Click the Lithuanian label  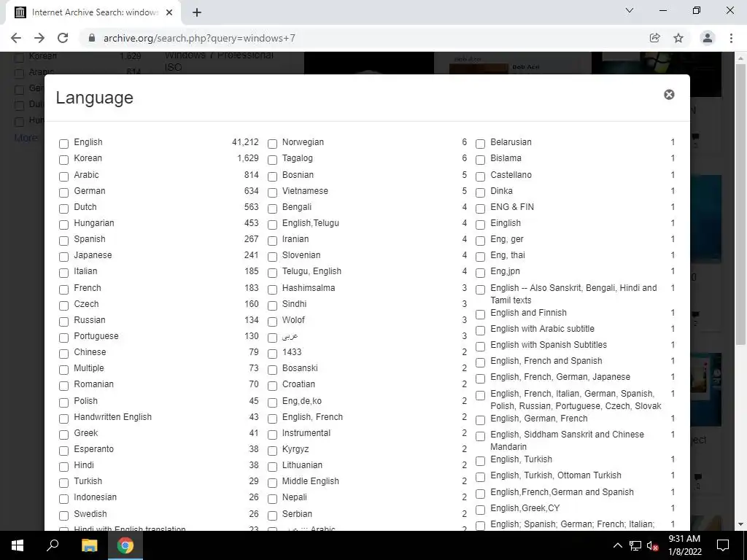click(x=302, y=464)
